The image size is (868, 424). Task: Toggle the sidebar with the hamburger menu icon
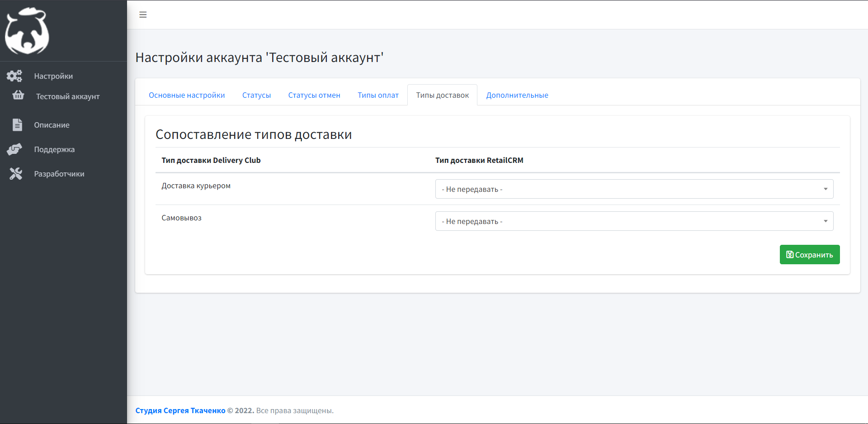click(143, 15)
